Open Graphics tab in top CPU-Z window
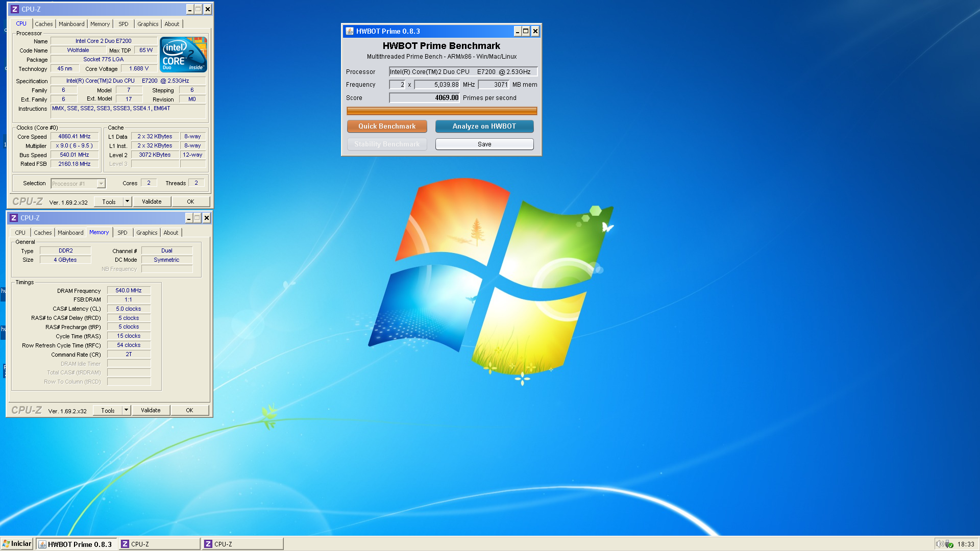Screen dimensions: 980x551 pyautogui.click(x=148, y=24)
